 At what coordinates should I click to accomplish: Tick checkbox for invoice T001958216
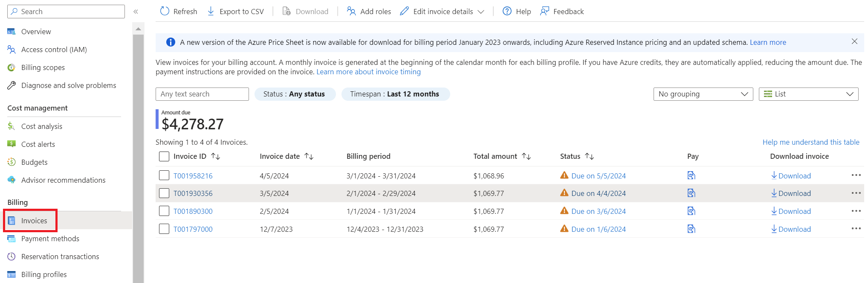(x=164, y=175)
